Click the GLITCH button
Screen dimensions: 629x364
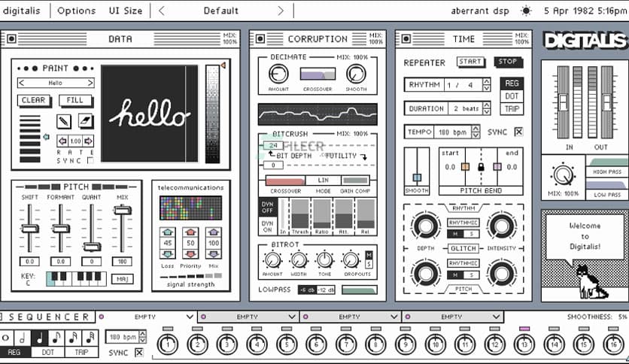(463, 248)
